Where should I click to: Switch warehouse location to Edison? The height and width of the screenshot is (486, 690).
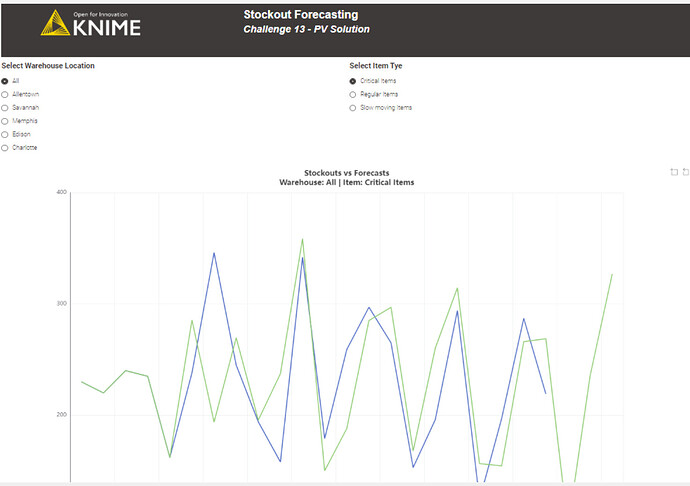5,134
